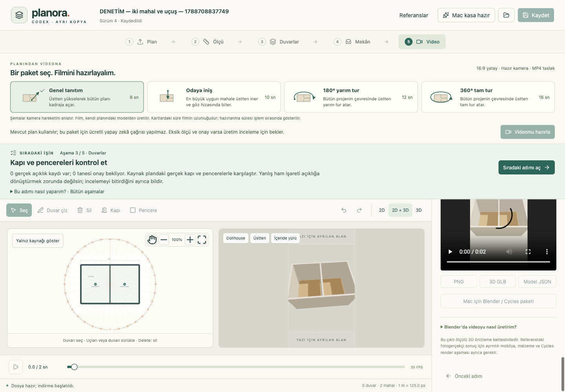Mute the video preview volume icon
Screen dimensions: 565x392
[509, 252]
